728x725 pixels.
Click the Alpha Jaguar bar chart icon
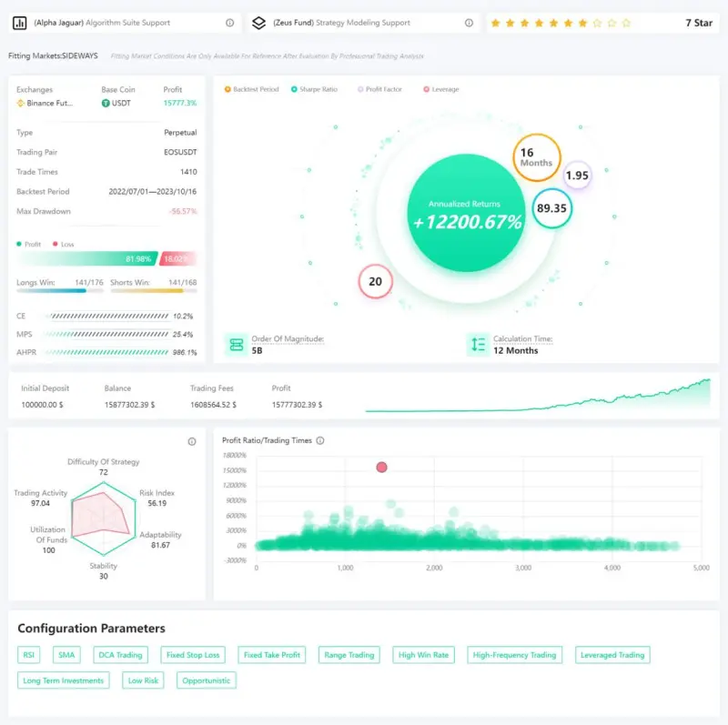(x=18, y=23)
